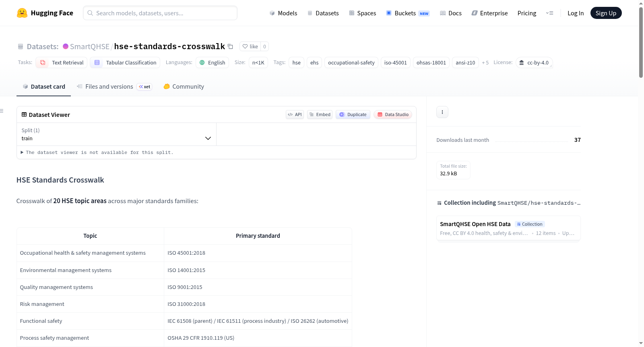Click the Datasets breadcrumb label
The width and height of the screenshot is (644, 347).
tap(43, 46)
